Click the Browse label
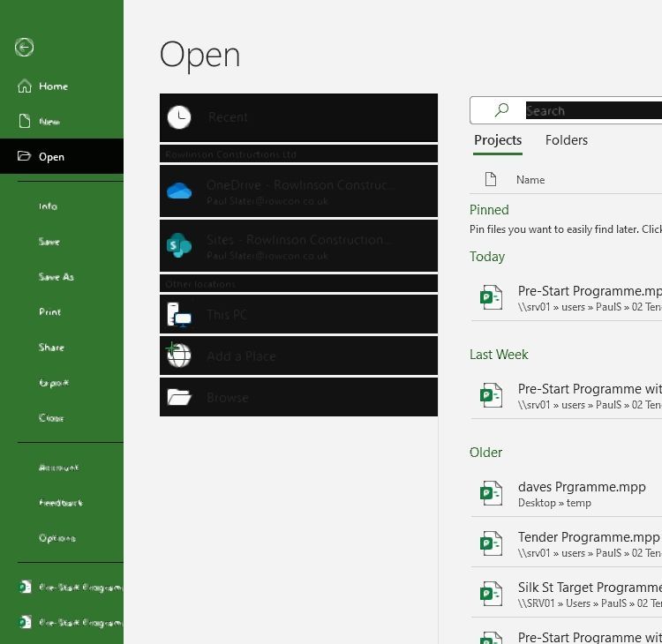Viewport: 662px width, 644px height. pyautogui.click(x=228, y=398)
